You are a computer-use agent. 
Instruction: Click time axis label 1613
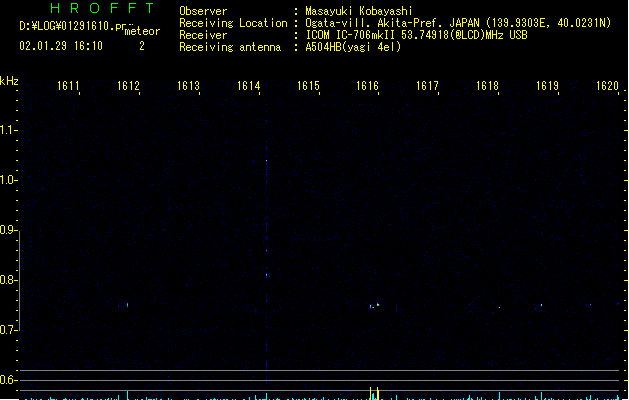click(188, 86)
